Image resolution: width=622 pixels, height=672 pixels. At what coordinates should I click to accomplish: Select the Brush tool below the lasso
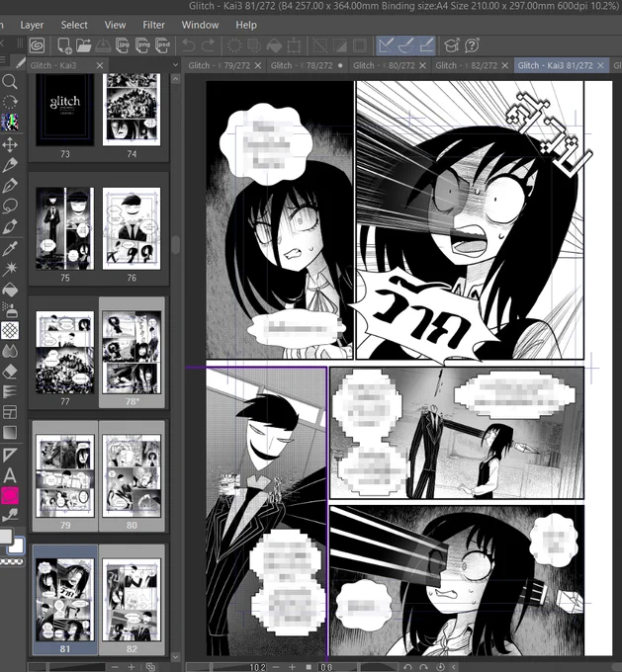click(10, 227)
